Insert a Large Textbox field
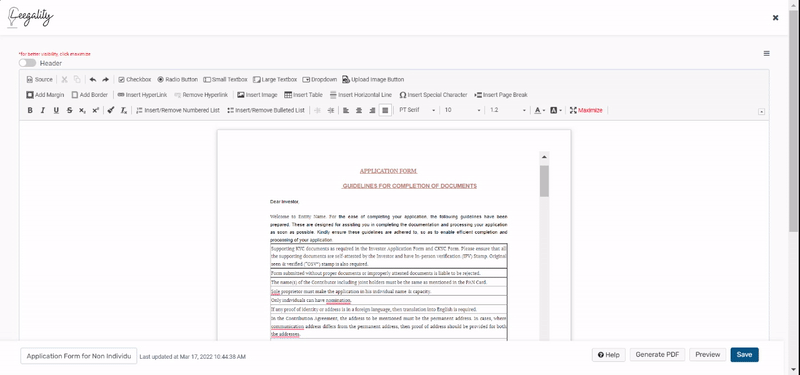This screenshot has height=375, width=800. click(x=275, y=80)
